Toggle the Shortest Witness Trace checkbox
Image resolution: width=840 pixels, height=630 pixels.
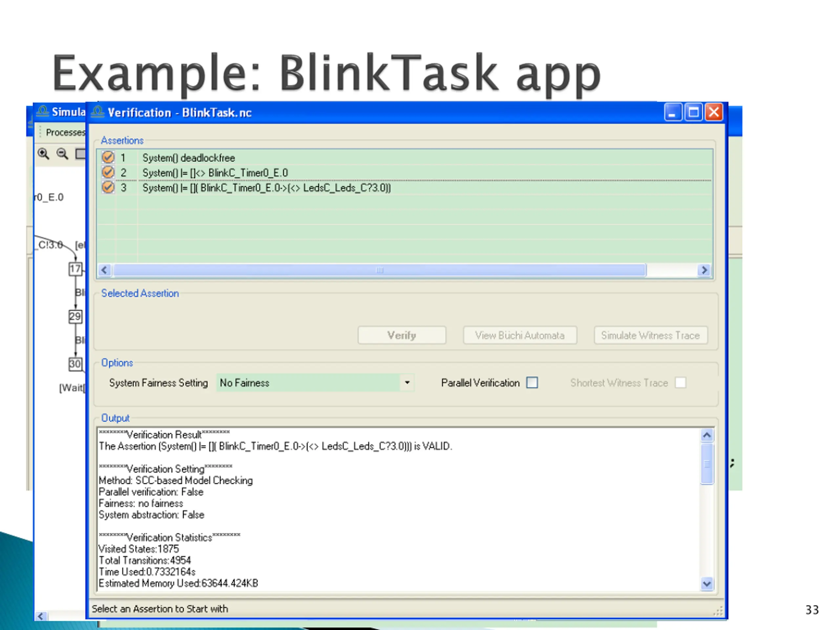681,382
